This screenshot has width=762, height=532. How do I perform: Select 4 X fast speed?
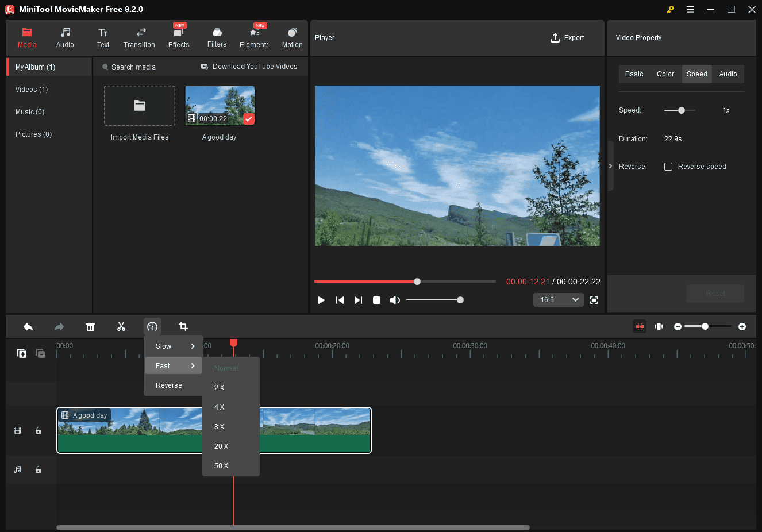[x=231, y=407]
